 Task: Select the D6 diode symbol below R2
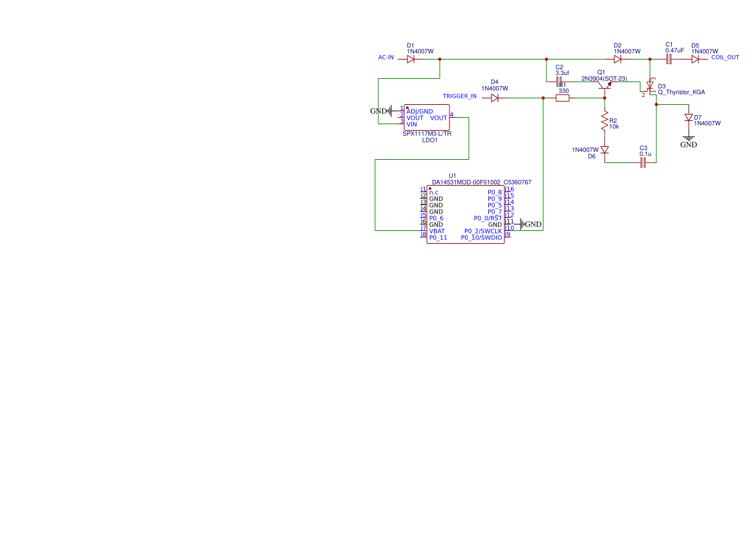point(605,150)
